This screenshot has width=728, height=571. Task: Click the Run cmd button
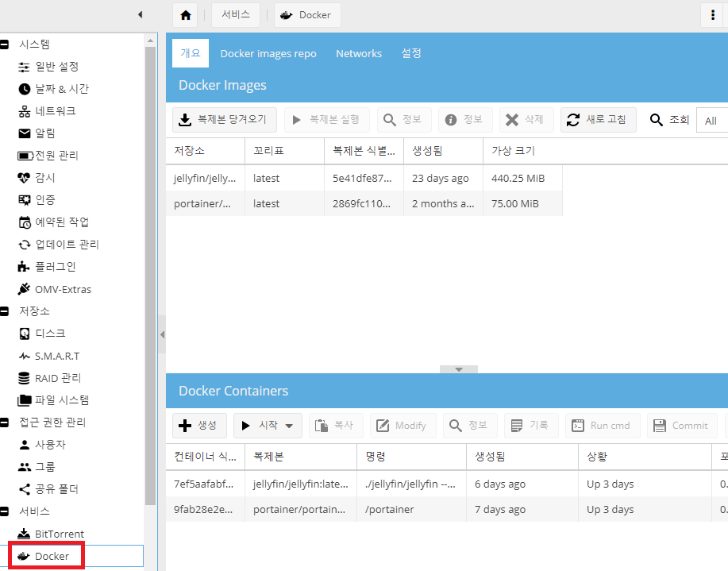[x=603, y=426]
